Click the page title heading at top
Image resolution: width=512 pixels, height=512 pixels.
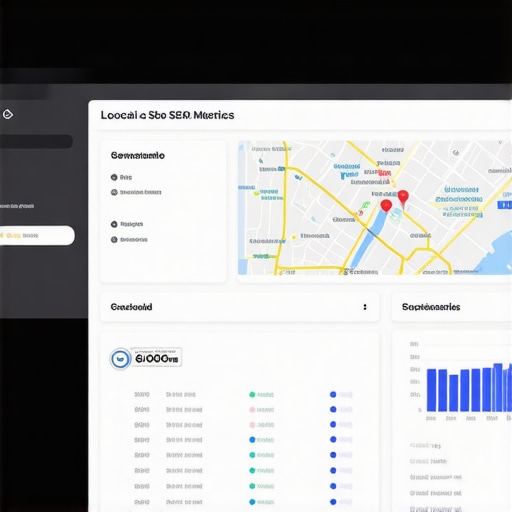(167, 115)
